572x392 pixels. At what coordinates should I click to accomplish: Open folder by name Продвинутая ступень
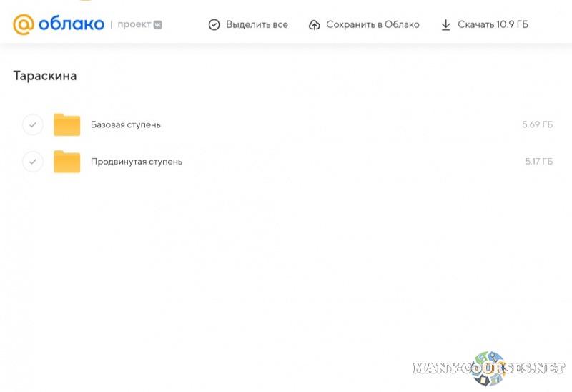click(137, 162)
